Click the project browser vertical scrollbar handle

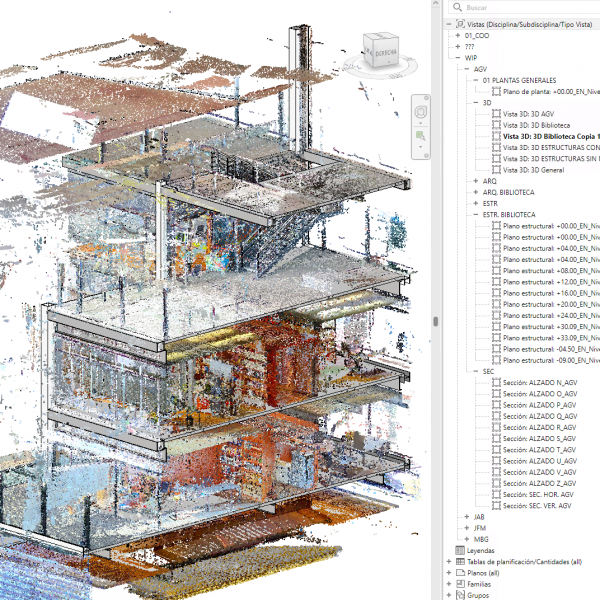pos(435,322)
